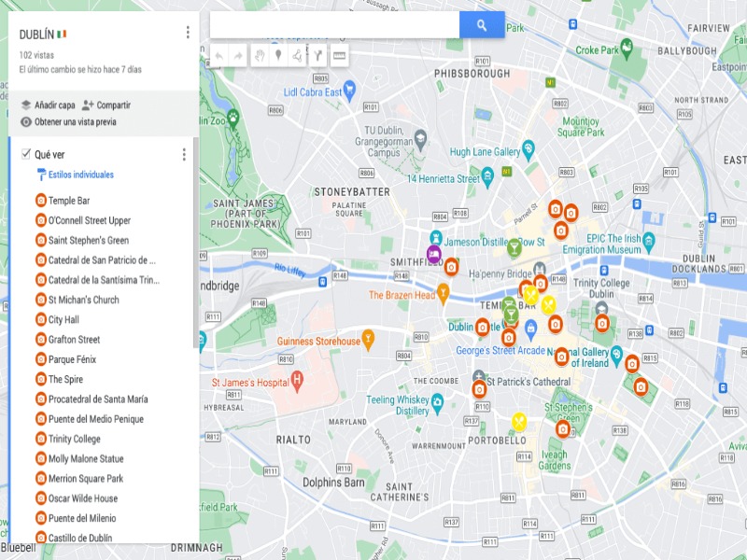Open the ruler measure distance tool
Screen dimensions: 747x560
pyautogui.click(x=339, y=56)
